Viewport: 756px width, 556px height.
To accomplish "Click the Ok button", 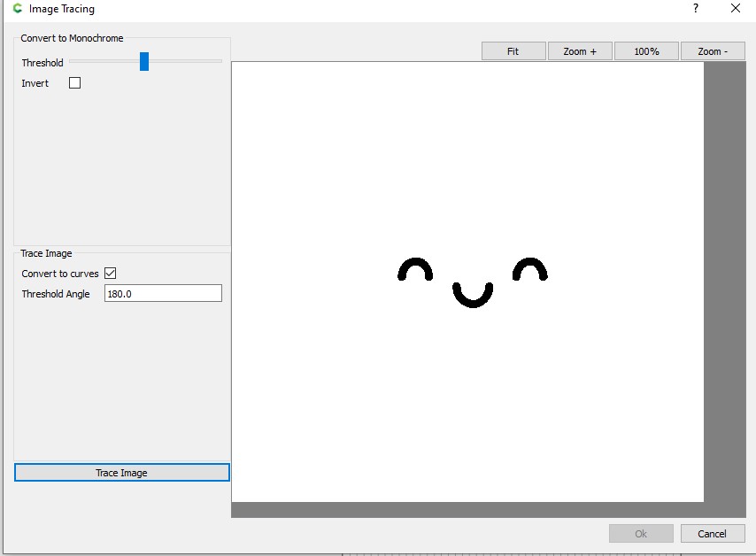I will coord(641,533).
